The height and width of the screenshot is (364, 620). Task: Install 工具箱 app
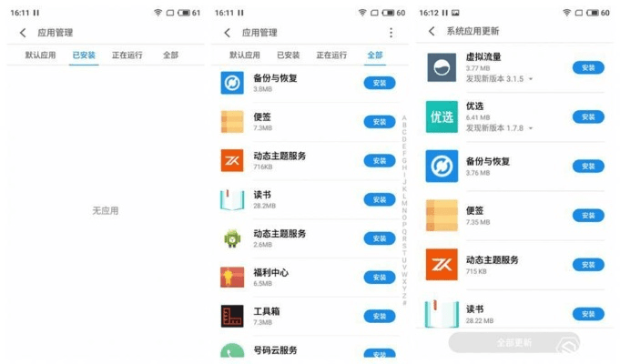tap(380, 316)
